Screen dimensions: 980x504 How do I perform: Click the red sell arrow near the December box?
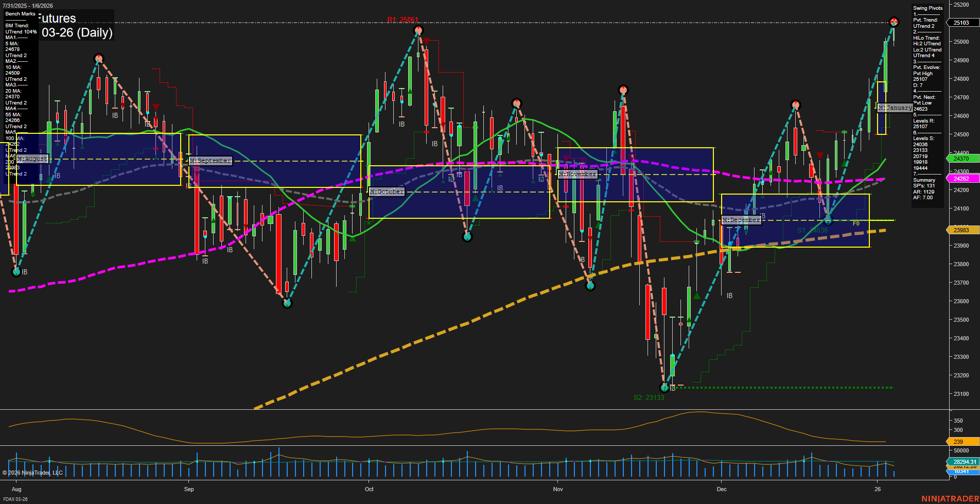[820, 155]
